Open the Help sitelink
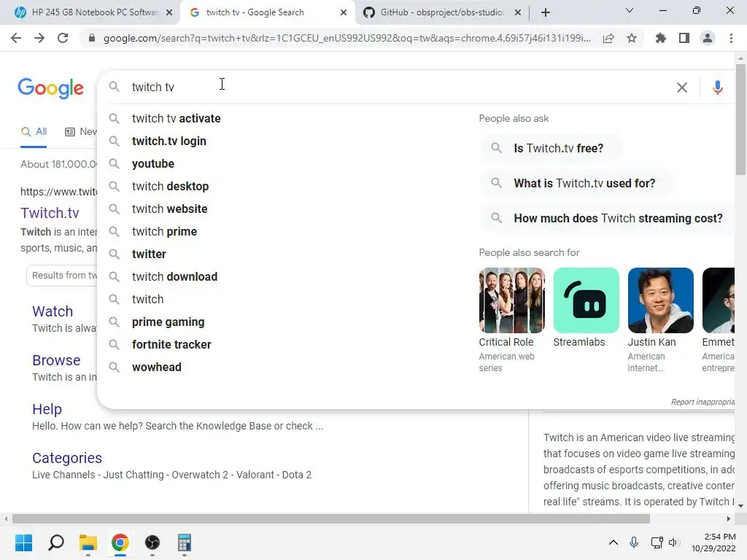Screen dimensions: 747x560 (47, 409)
